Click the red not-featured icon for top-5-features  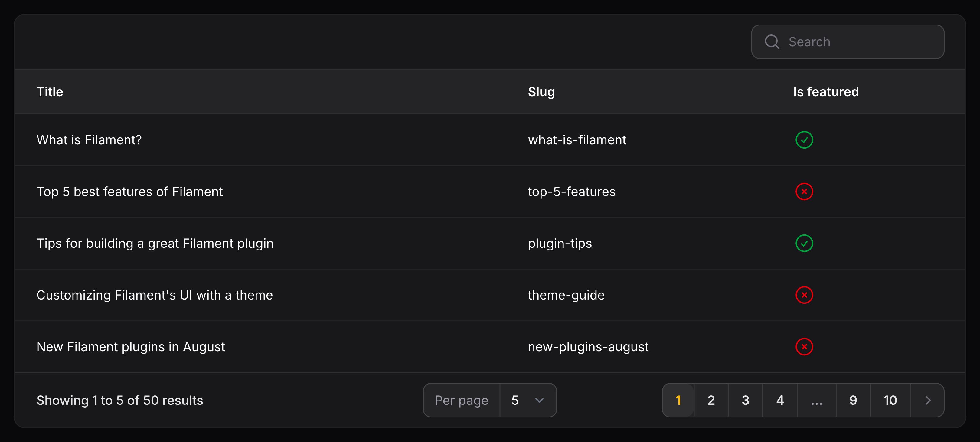(x=804, y=191)
